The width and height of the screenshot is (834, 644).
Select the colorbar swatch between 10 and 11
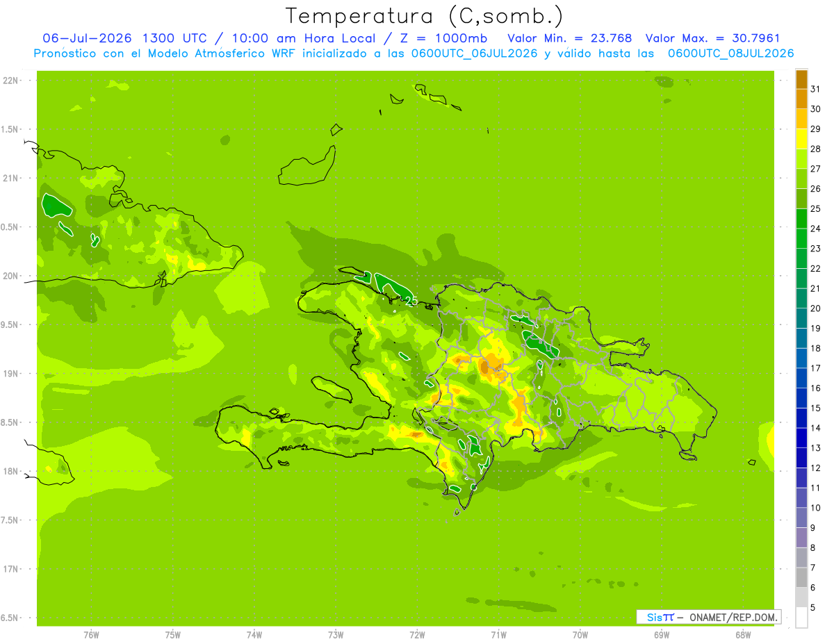[801, 498]
